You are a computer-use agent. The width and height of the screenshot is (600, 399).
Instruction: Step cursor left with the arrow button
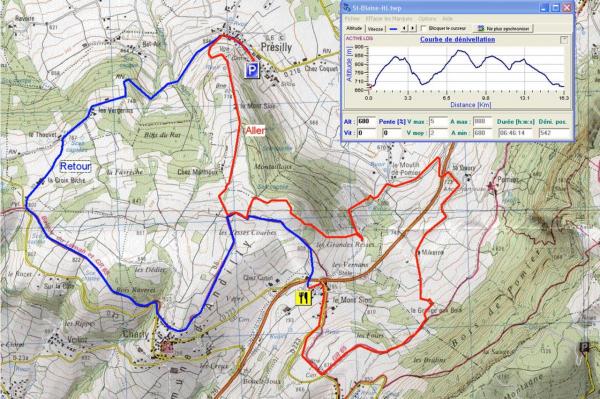tap(404, 28)
